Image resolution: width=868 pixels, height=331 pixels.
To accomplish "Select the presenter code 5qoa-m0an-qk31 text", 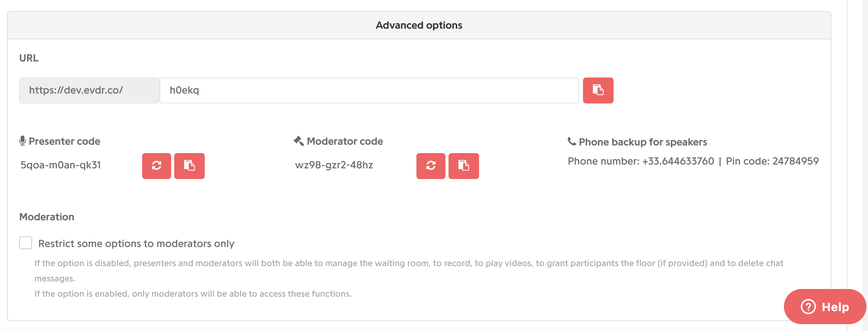I will [61, 165].
